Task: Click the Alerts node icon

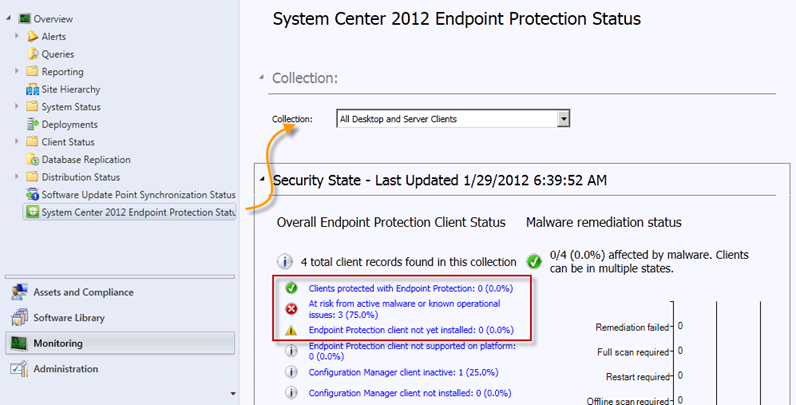Action: 32,36
